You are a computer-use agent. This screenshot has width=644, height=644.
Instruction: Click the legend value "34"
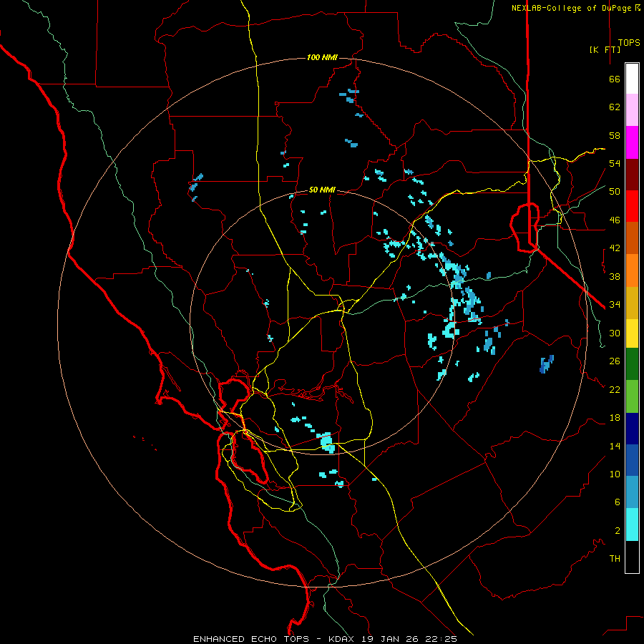[615, 305]
